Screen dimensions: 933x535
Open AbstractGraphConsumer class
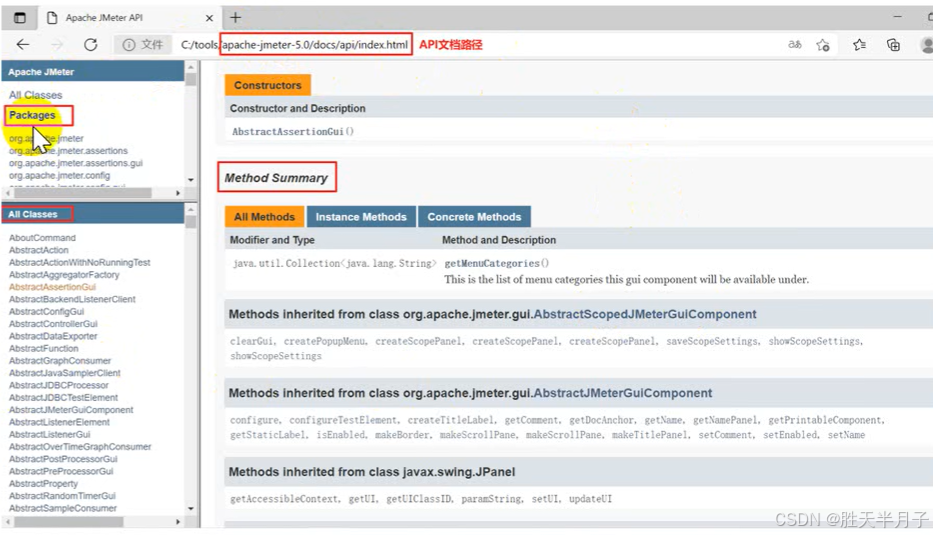60,361
